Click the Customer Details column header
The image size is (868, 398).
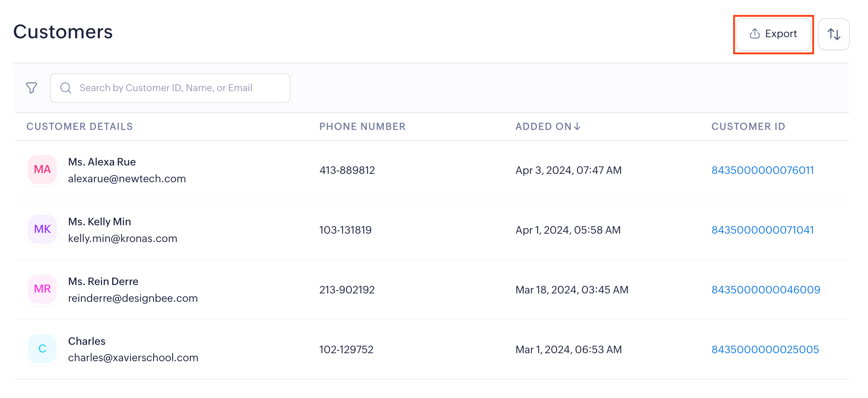coord(79,126)
